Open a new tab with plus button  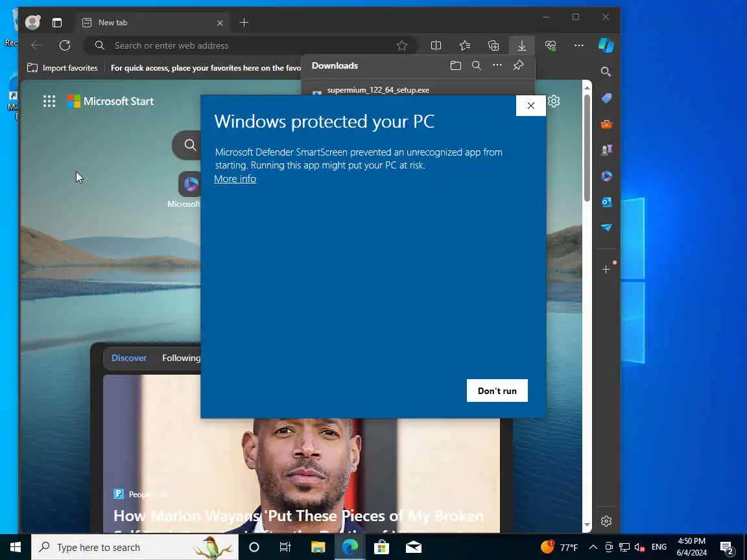(x=244, y=23)
